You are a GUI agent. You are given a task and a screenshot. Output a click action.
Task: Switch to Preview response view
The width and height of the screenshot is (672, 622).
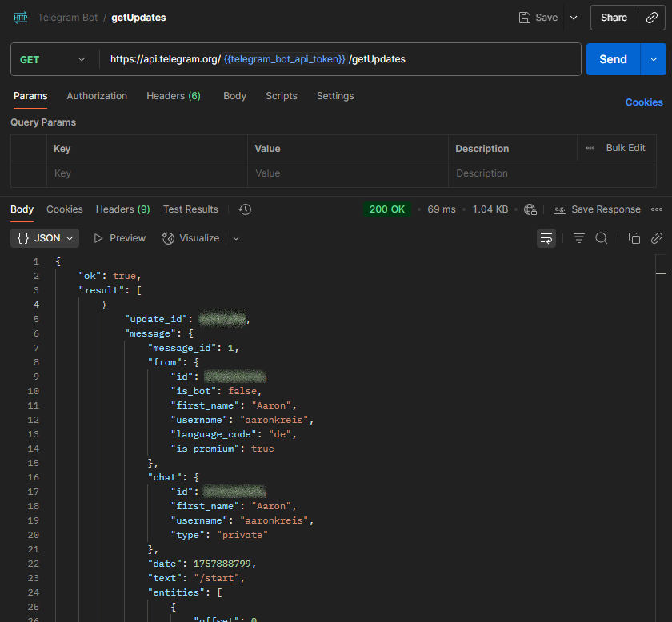tap(119, 238)
